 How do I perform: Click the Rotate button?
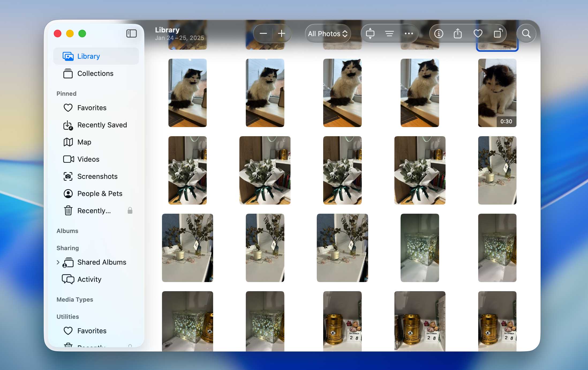tap(498, 34)
